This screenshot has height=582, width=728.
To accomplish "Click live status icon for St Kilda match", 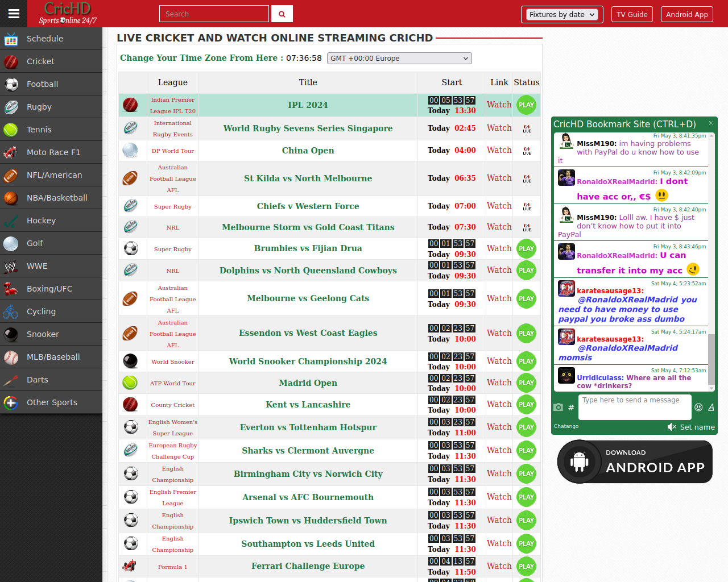I will pos(527,178).
